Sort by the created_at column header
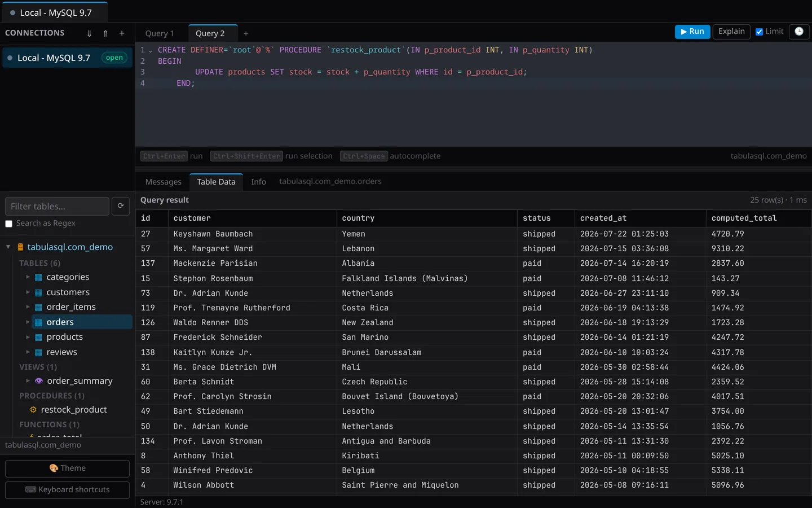Image resolution: width=812 pixels, height=508 pixels. pos(640,218)
